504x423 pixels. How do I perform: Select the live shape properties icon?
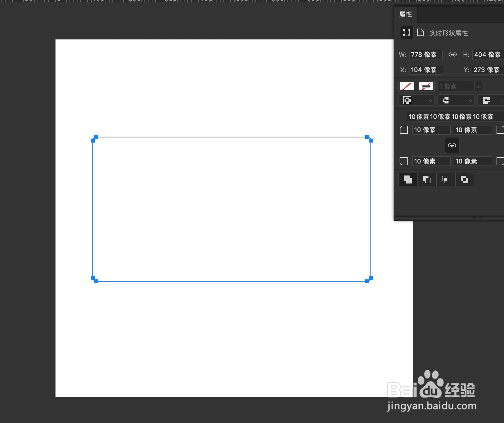click(x=406, y=33)
